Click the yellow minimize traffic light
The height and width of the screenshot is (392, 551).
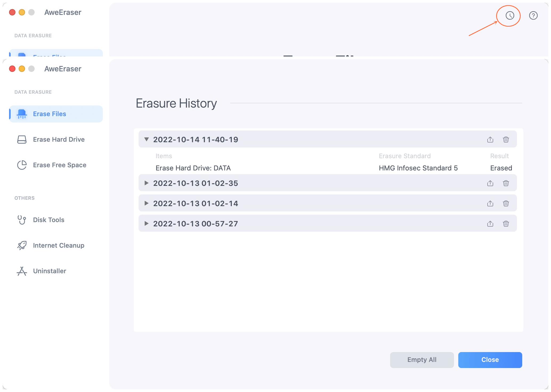coord(21,68)
